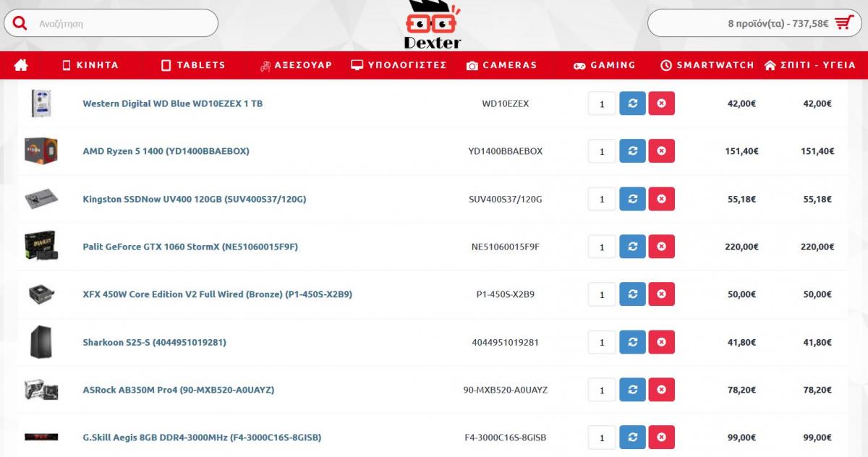
Task: Remove Palit GTX 1060 from cart
Action: [x=661, y=247]
